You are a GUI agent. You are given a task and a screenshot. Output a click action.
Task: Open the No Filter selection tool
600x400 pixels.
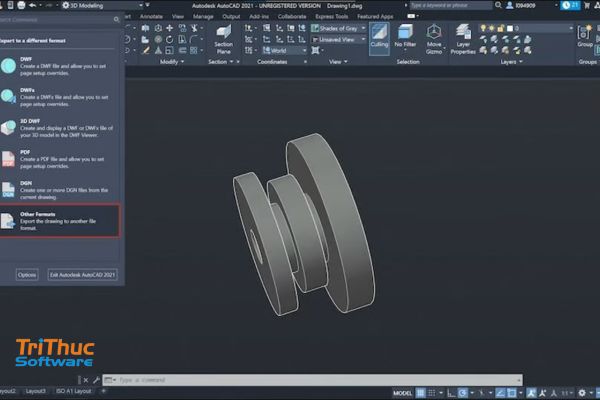tap(405, 37)
